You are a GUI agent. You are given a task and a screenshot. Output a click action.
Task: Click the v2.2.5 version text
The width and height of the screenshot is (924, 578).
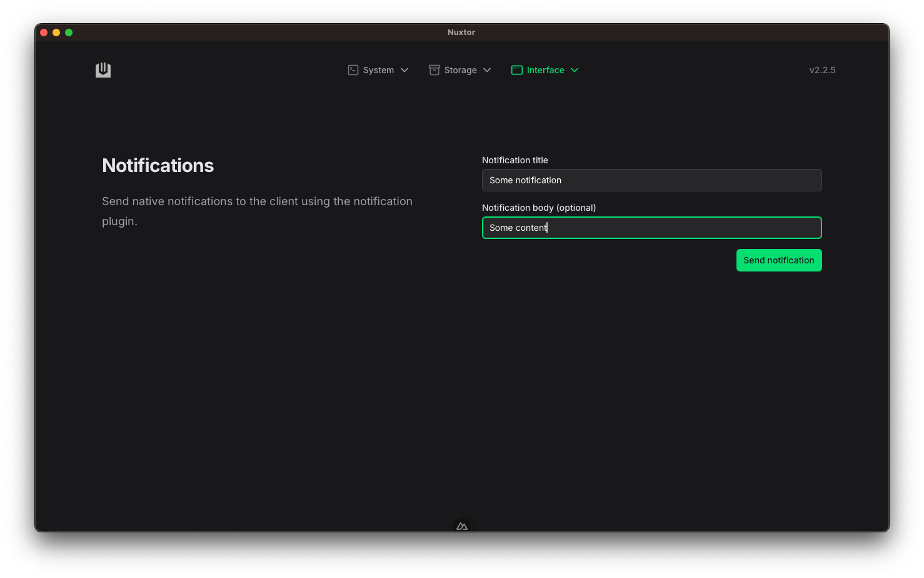click(822, 70)
